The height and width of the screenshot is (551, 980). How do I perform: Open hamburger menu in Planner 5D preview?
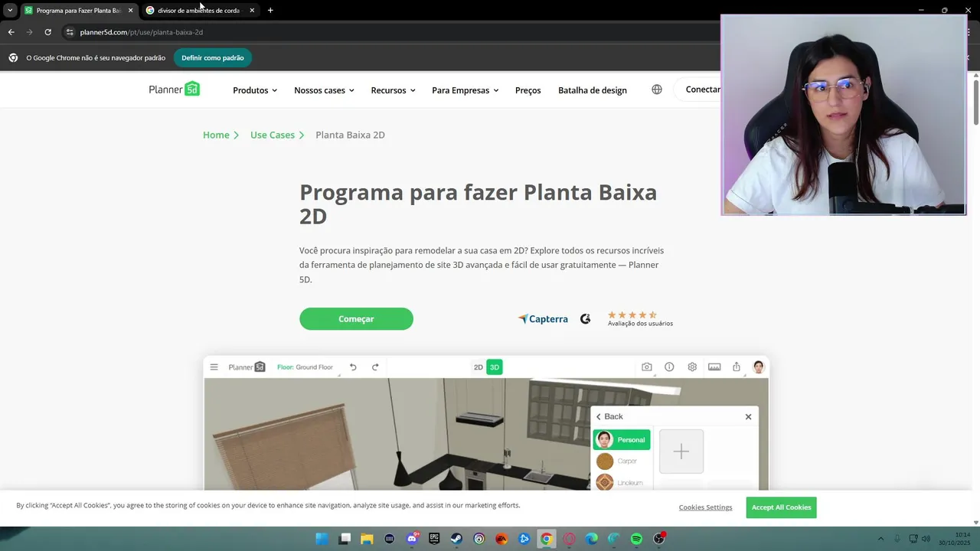pos(214,367)
